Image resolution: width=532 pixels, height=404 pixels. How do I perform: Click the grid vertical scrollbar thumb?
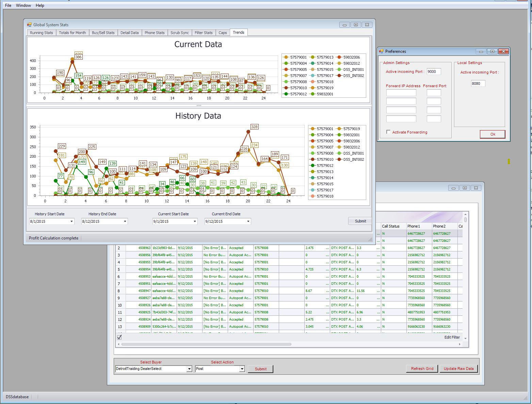tap(465, 220)
